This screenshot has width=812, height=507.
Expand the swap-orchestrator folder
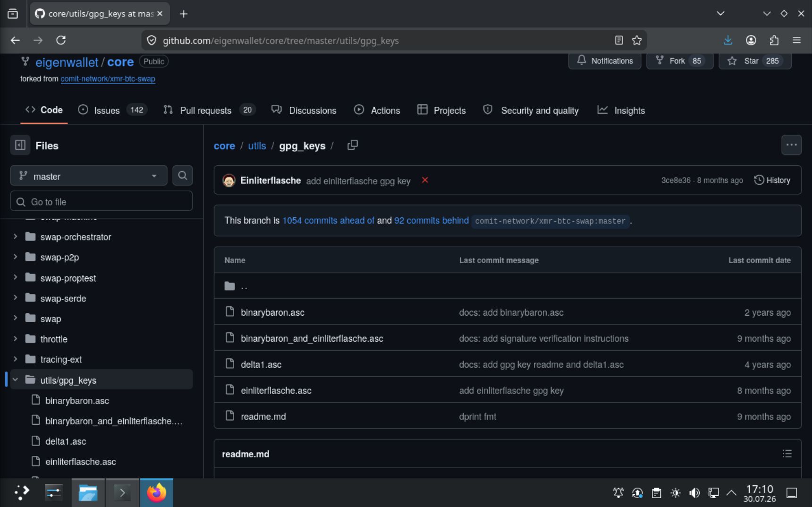[16, 236]
